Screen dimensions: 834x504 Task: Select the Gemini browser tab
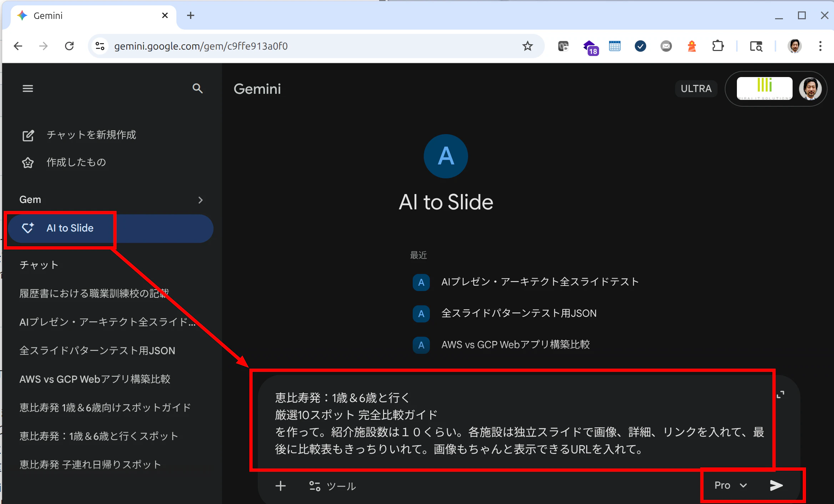click(x=93, y=16)
